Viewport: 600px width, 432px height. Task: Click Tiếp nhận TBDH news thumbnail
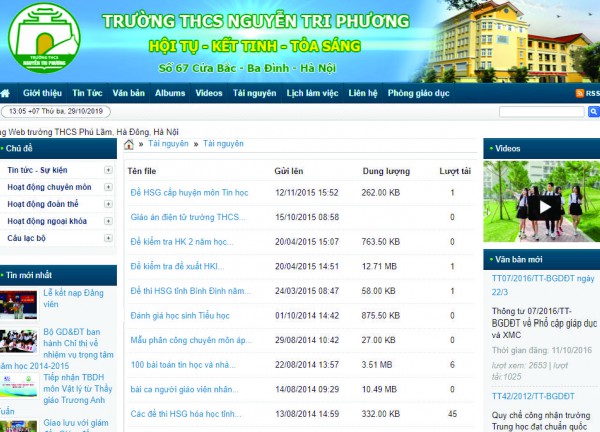click(x=19, y=385)
